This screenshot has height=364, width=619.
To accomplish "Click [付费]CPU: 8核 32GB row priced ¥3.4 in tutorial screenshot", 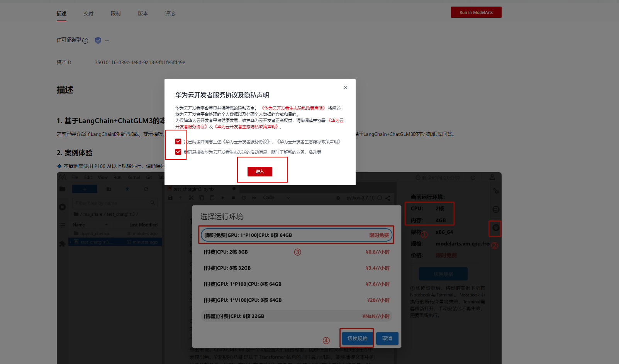I will (x=296, y=268).
